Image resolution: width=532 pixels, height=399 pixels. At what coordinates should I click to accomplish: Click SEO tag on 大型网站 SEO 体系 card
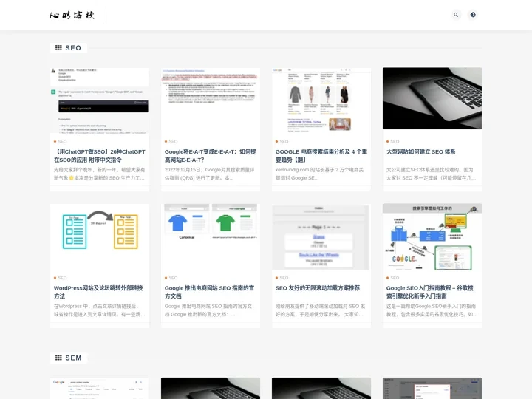[x=395, y=141]
